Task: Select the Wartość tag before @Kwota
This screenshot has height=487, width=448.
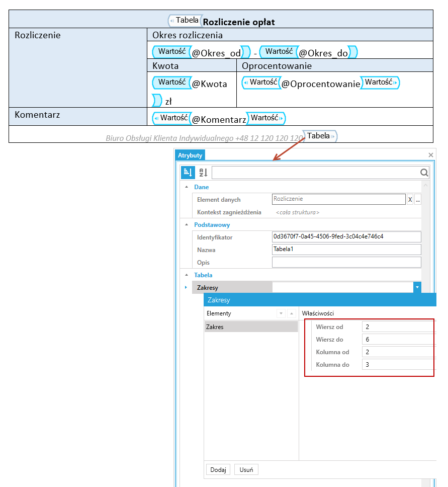Action: pyautogui.click(x=171, y=83)
